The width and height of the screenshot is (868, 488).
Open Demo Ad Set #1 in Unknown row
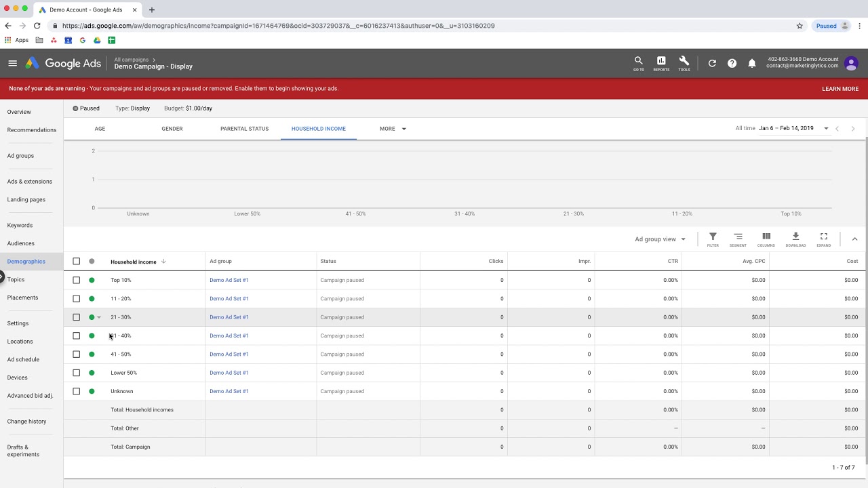229,391
